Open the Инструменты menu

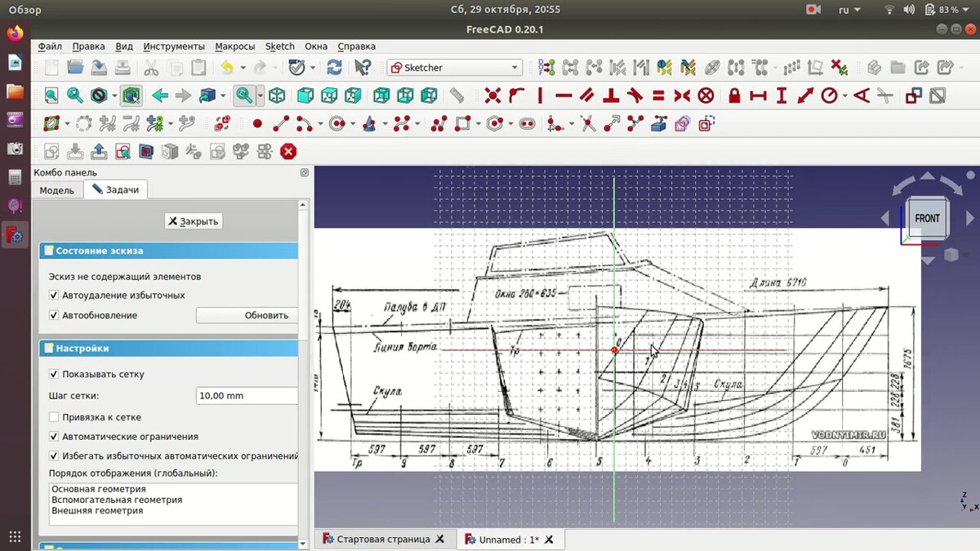(174, 47)
